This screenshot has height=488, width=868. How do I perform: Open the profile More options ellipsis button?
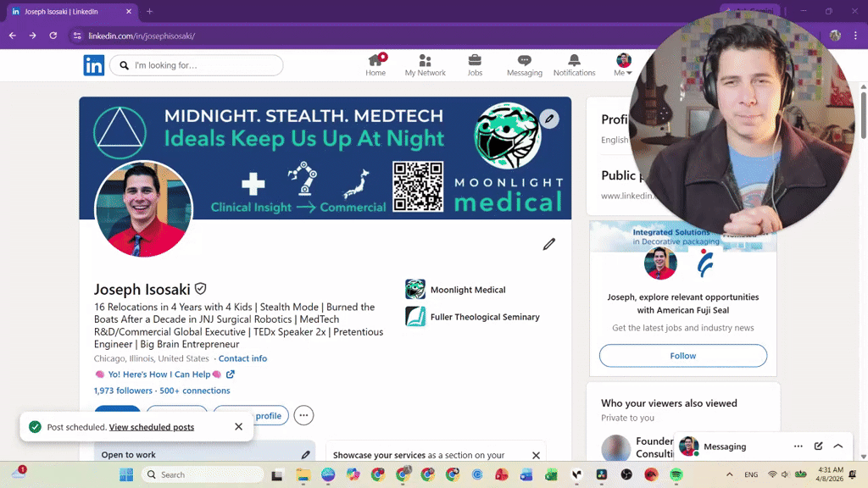[303, 415]
